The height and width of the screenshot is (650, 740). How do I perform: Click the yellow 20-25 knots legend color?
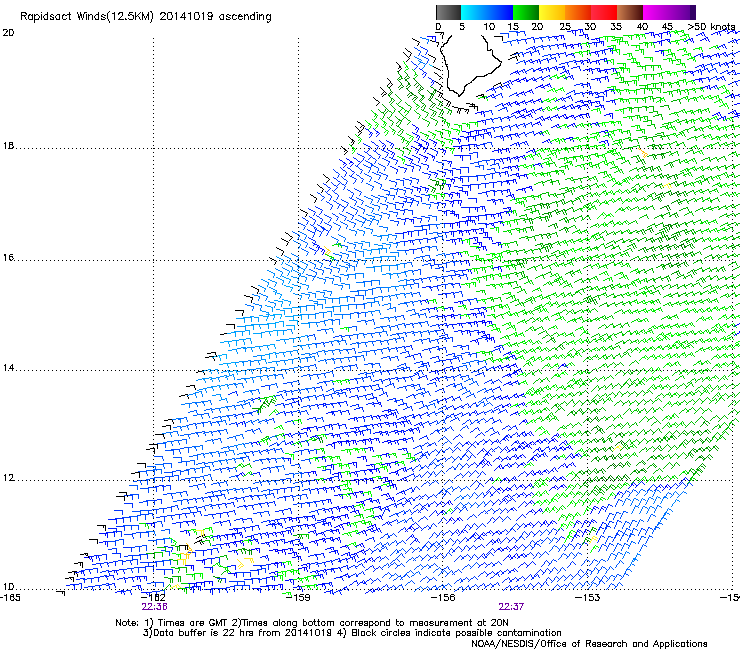click(x=552, y=12)
